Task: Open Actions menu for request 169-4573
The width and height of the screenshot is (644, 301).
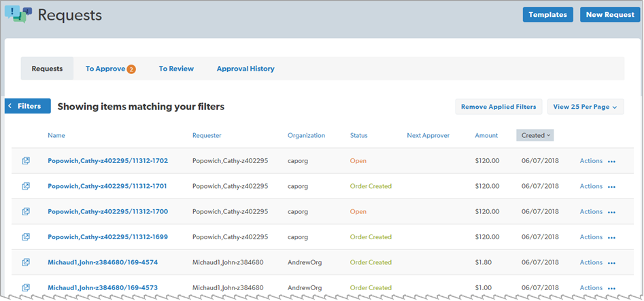Action: (591, 288)
